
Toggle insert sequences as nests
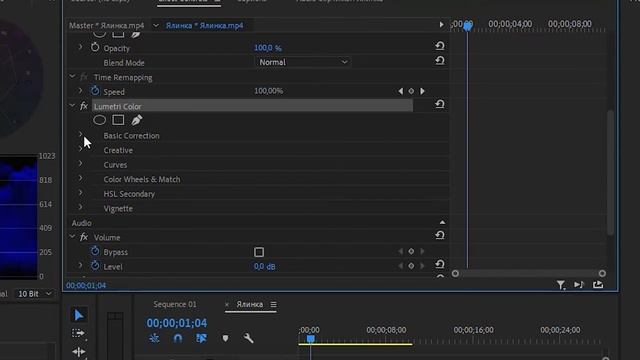click(x=154, y=338)
